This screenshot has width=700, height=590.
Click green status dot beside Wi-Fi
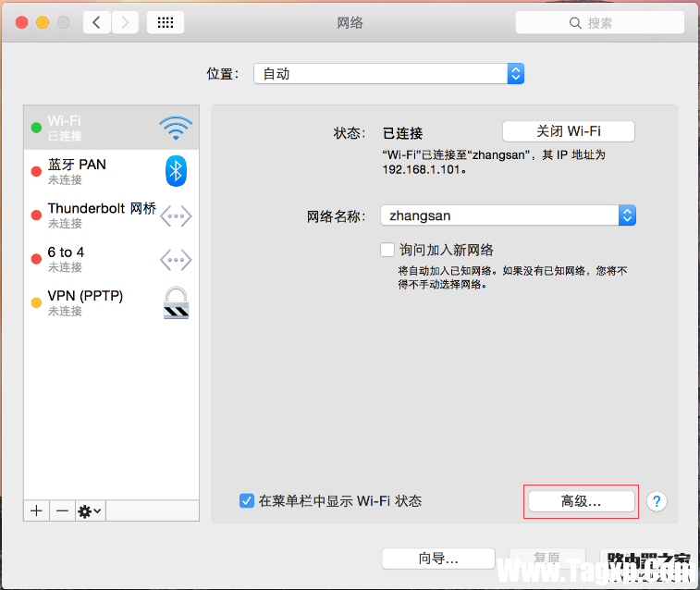pyautogui.click(x=36, y=129)
